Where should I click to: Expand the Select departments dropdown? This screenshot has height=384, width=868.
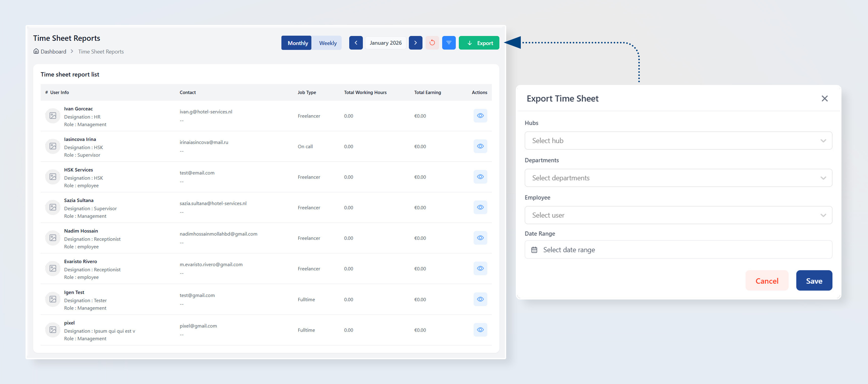click(x=678, y=178)
